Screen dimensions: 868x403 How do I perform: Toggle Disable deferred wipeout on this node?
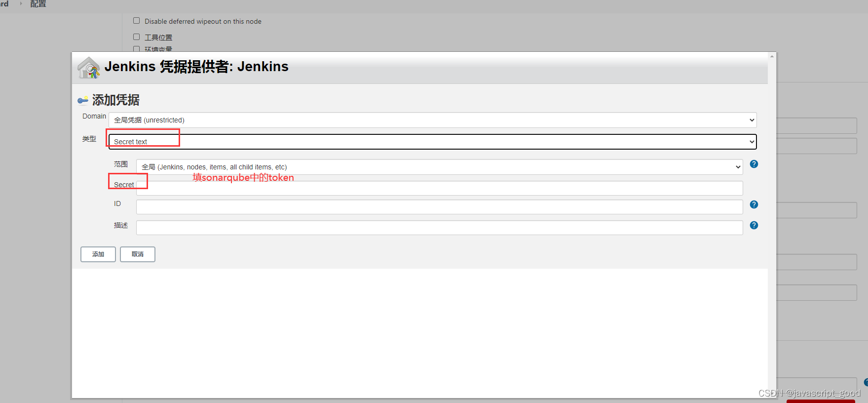(136, 21)
